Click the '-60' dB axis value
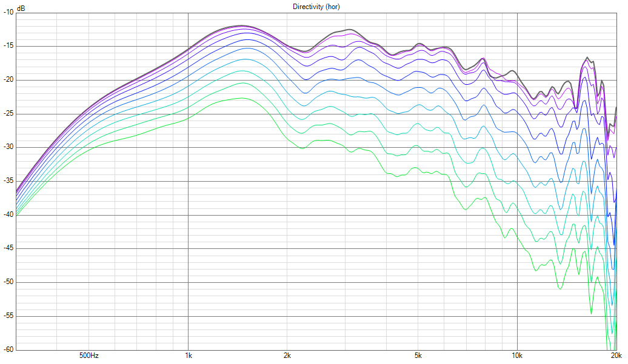 (x=8, y=349)
